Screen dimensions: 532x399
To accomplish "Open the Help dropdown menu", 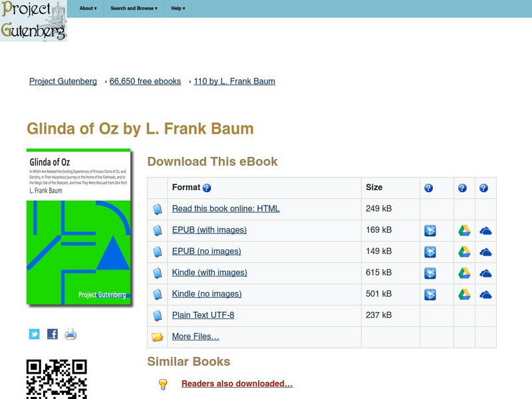I will 178,8.
